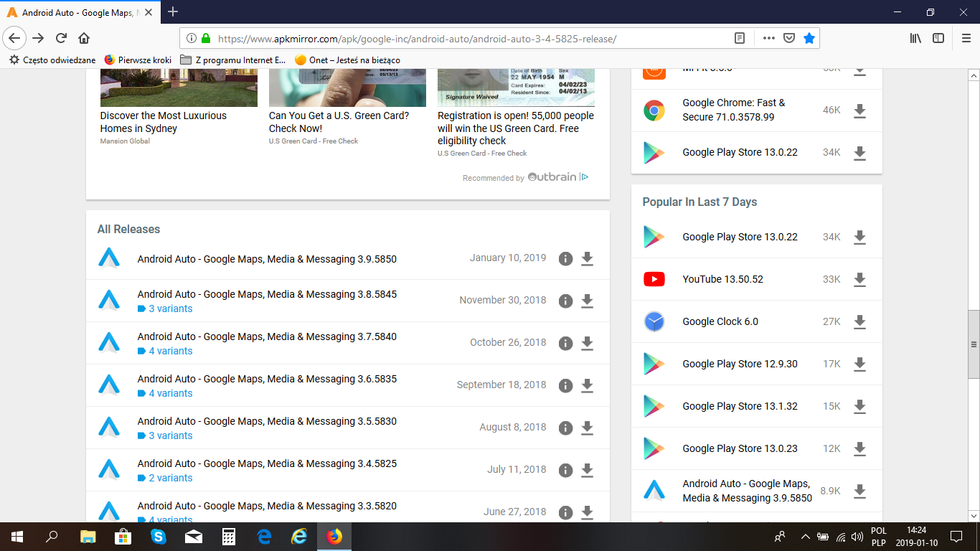Click the page vertical scrollbar thumb
980x551 pixels.
pos(974,344)
